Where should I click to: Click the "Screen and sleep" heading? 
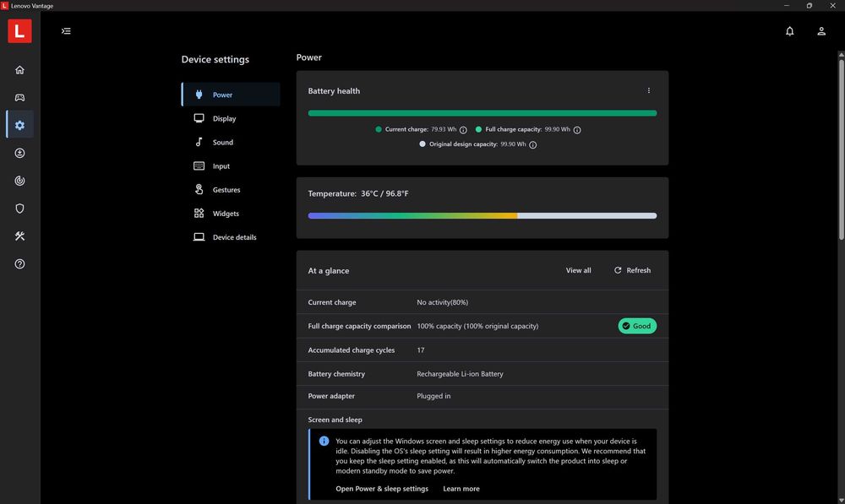[335, 420]
